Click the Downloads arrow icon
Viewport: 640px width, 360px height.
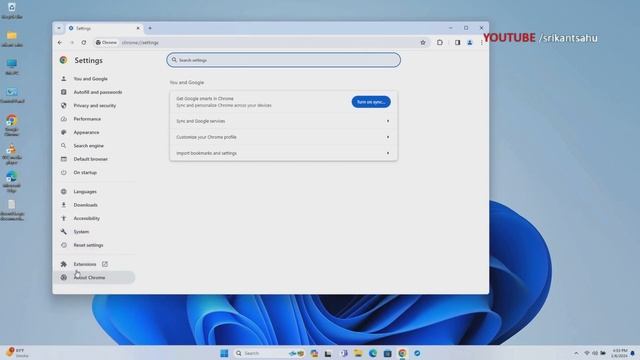click(x=64, y=205)
